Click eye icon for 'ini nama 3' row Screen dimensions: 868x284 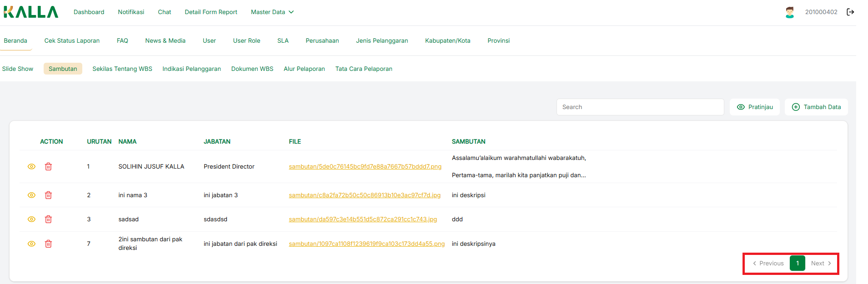pos(31,195)
